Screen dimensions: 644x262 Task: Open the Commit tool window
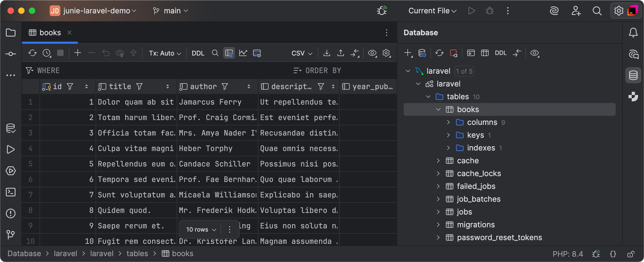click(x=11, y=54)
